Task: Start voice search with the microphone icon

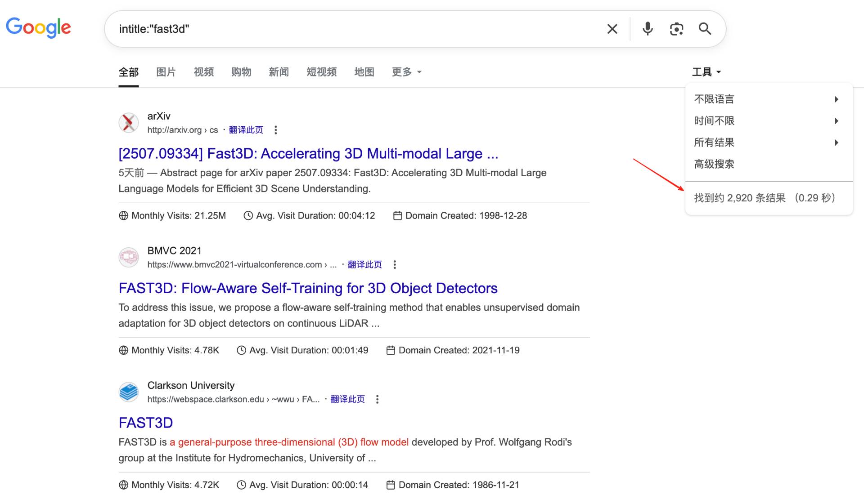Action: click(x=648, y=29)
